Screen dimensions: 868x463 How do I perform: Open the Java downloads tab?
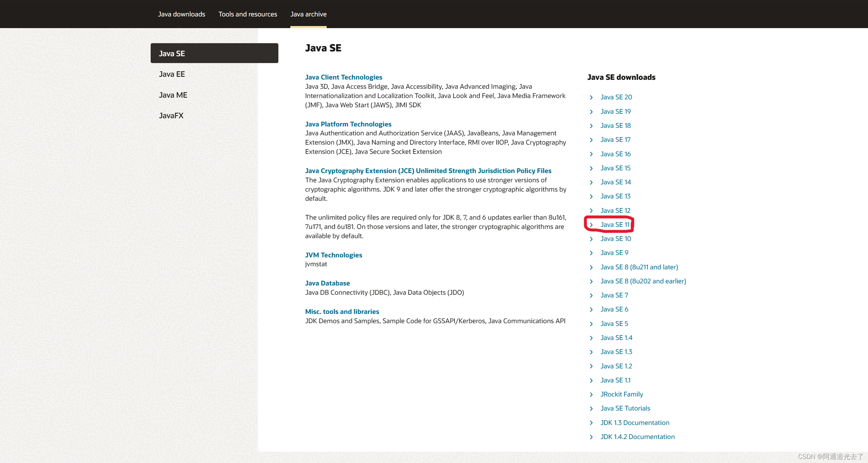[x=181, y=14]
